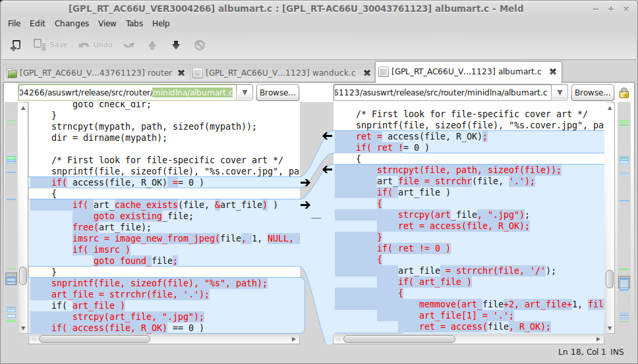The height and width of the screenshot is (364, 638).
Task: Select the albumart.c tab
Action: [469, 72]
